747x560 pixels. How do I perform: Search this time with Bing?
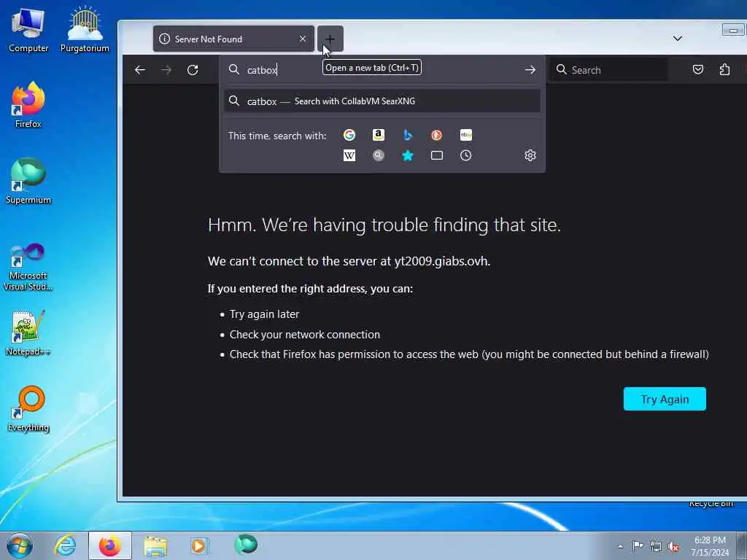pyautogui.click(x=407, y=135)
